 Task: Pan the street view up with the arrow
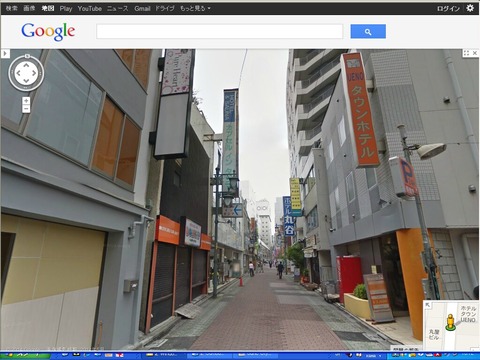point(26,65)
